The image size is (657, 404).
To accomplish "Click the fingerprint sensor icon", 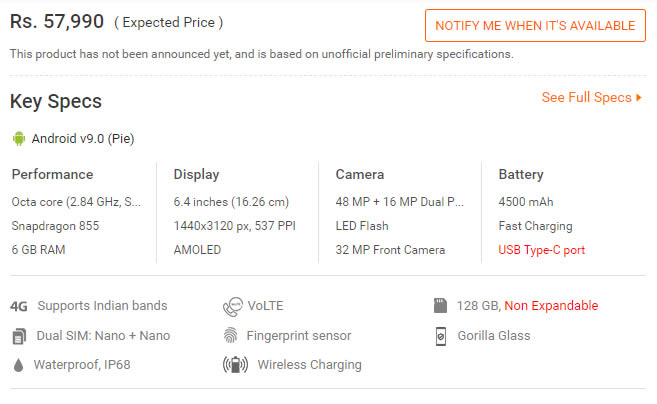I will point(231,336).
